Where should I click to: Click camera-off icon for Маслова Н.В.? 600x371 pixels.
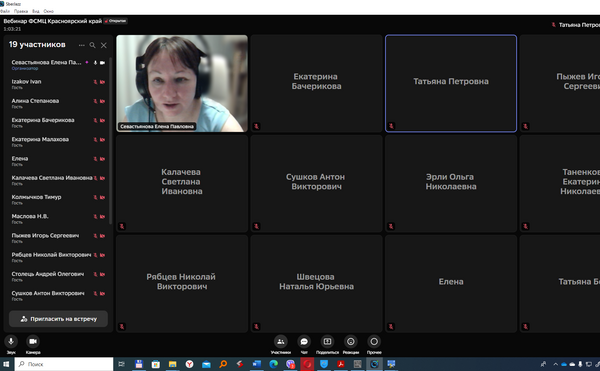(x=102, y=216)
